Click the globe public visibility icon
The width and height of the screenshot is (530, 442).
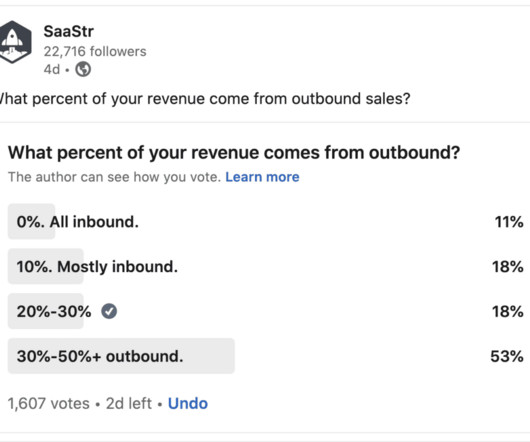pos(83,69)
